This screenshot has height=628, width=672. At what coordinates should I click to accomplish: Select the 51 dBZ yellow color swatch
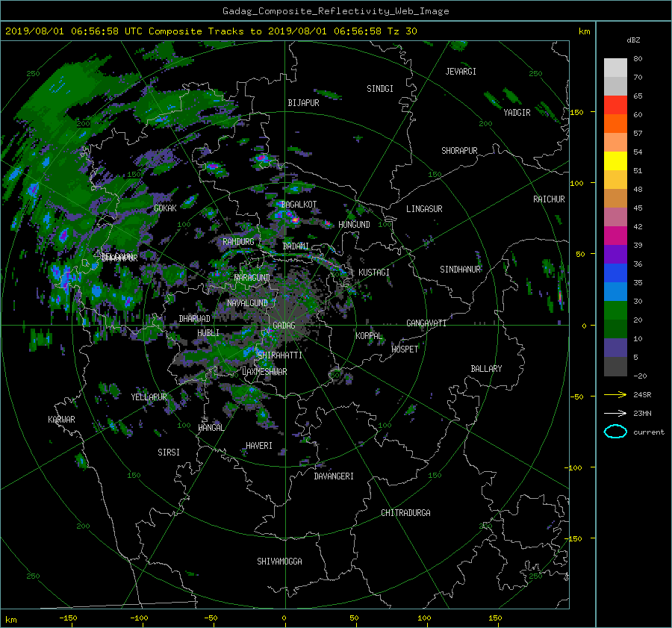tap(615, 161)
